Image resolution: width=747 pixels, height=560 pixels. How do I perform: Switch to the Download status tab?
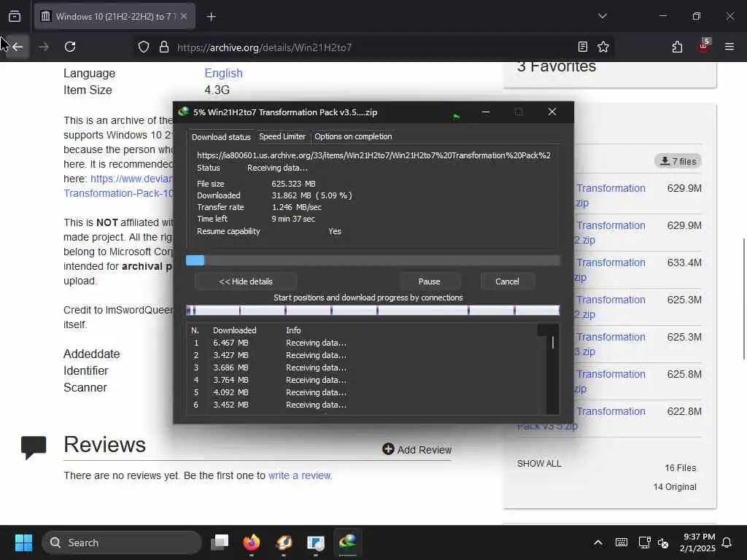click(x=221, y=137)
